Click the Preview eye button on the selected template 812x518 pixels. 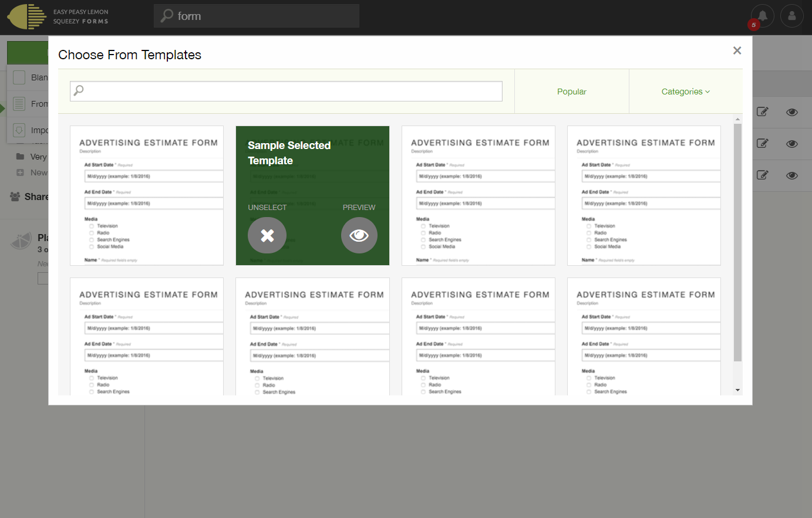point(359,235)
